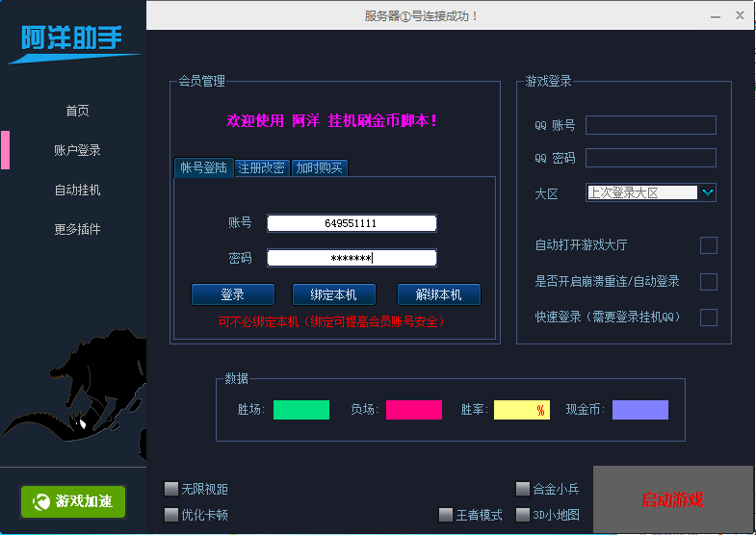Click the 启动游戏 button

pos(672,499)
